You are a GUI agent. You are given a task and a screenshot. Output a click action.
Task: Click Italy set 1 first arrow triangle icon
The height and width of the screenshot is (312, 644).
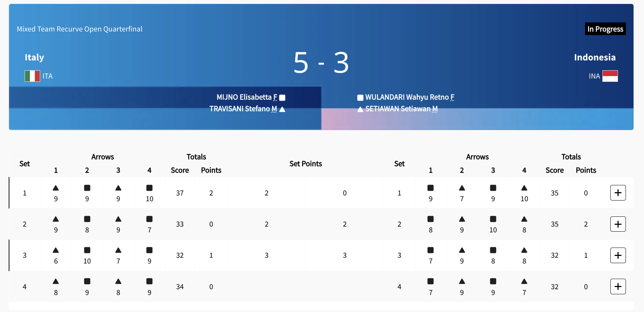[56, 188]
